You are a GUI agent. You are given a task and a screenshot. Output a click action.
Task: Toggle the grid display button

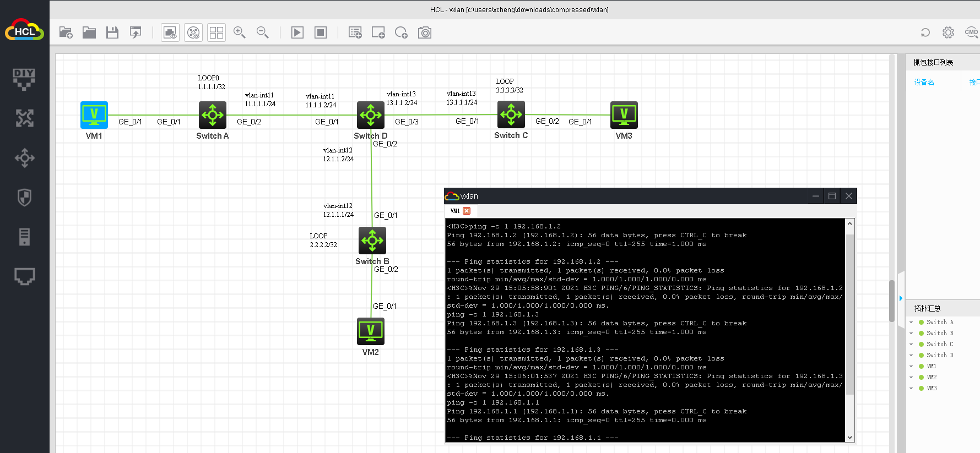216,32
